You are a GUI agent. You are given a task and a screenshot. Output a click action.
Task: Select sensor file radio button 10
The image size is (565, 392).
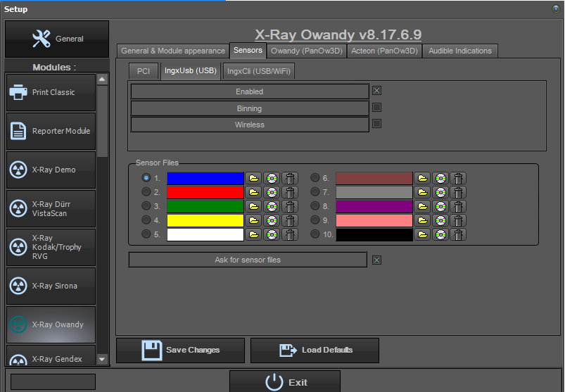(315, 234)
